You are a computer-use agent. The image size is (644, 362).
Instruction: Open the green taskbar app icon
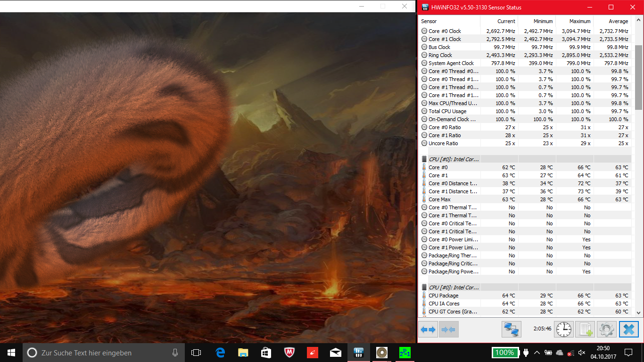(x=405, y=353)
